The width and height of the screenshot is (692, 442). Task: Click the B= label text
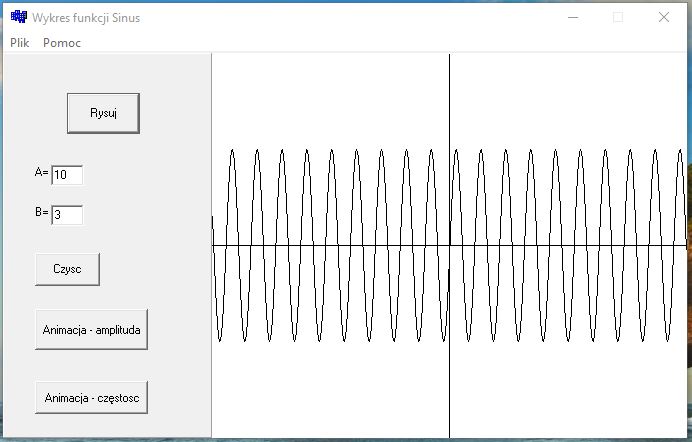click(x=41, y=213)
